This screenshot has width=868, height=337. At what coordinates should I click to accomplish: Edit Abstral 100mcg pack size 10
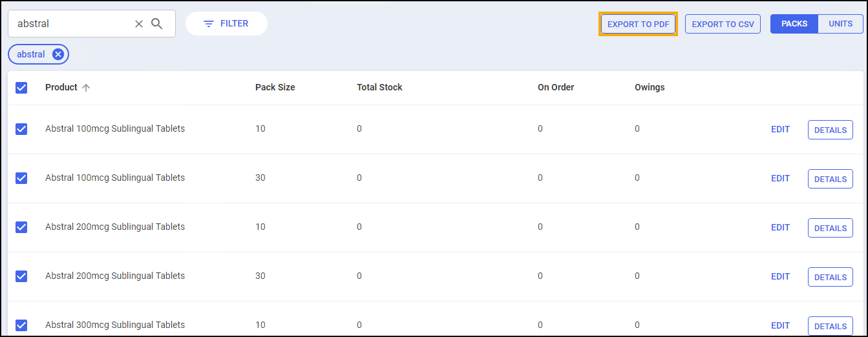[x=780, y=129]
